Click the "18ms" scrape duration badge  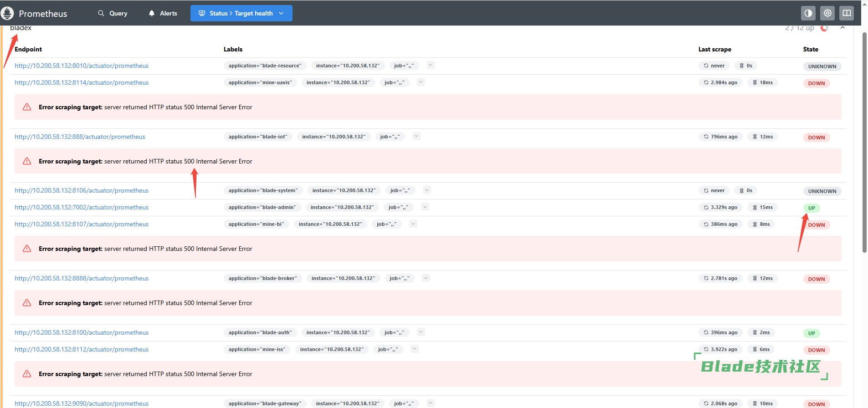tap(763, 82)
